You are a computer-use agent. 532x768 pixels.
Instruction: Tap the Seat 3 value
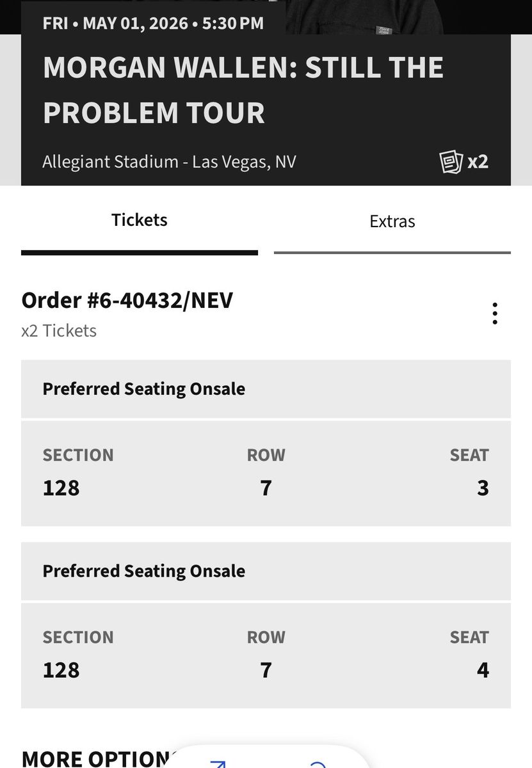(483, 488)
